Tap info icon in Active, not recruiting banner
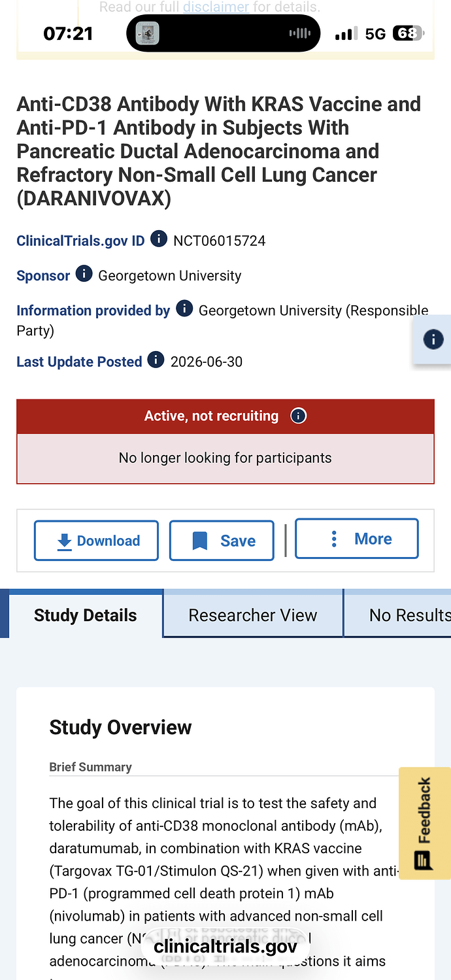 pos(298,416)
